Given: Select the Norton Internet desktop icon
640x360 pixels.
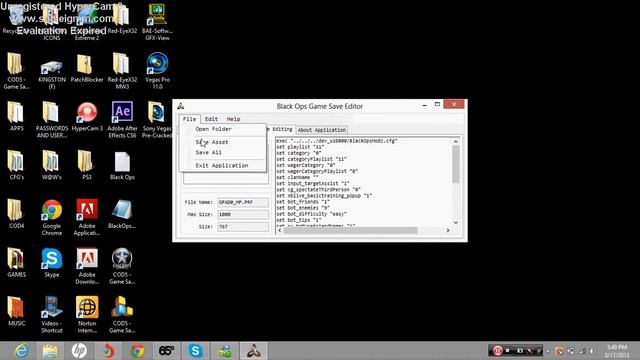Looking at the screenshot, I should point(87,315).
